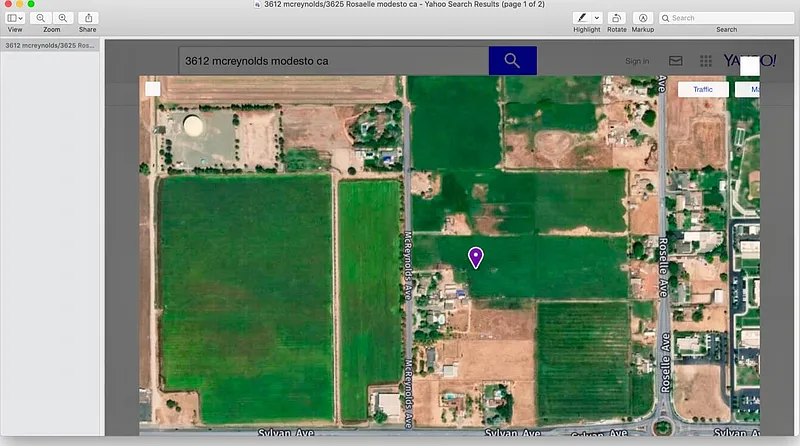Click the Sign in link
Screen dimensions: 800x446
coord(637,61)
